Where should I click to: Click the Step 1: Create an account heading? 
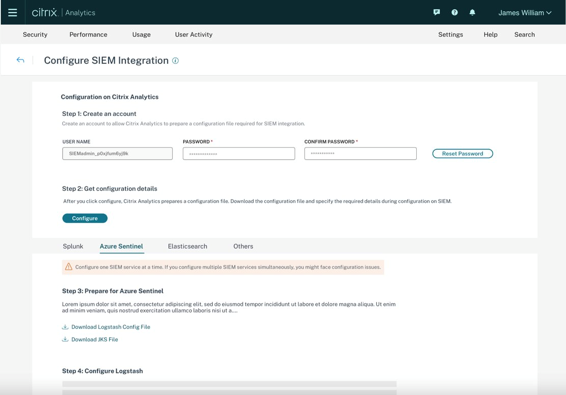[99, 114]
